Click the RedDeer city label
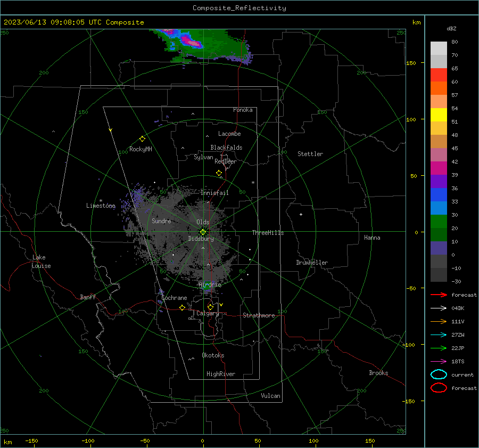This screenshot has width=479, height=448. click(x=226, y=161)
